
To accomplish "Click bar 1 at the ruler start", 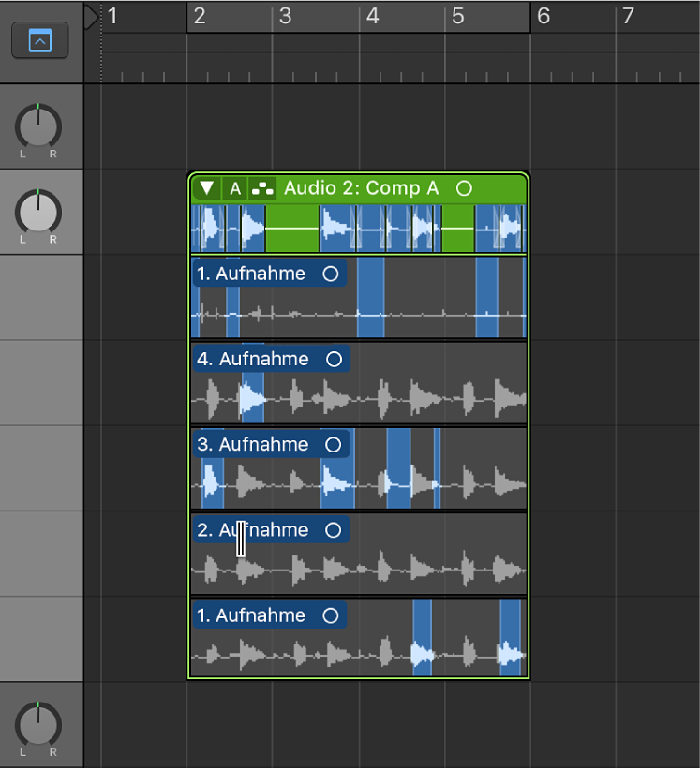I will tap(112, 16).
